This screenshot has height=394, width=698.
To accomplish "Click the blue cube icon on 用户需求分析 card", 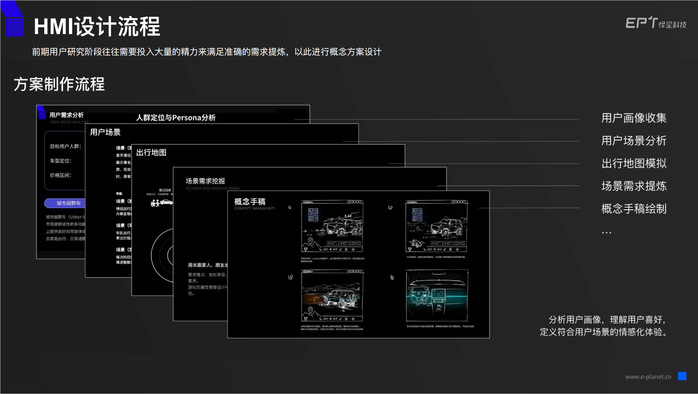I will pyautogui.click(x=41, y=113).
